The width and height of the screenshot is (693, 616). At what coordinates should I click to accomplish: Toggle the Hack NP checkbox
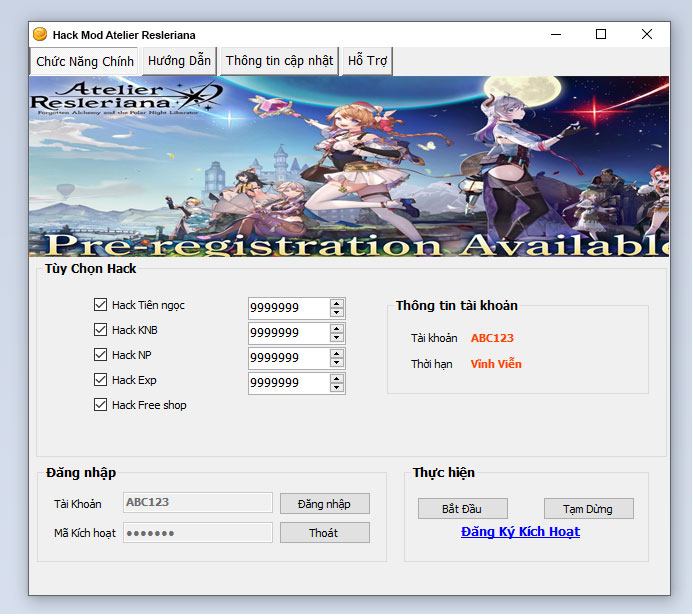(x=100, y=355)
